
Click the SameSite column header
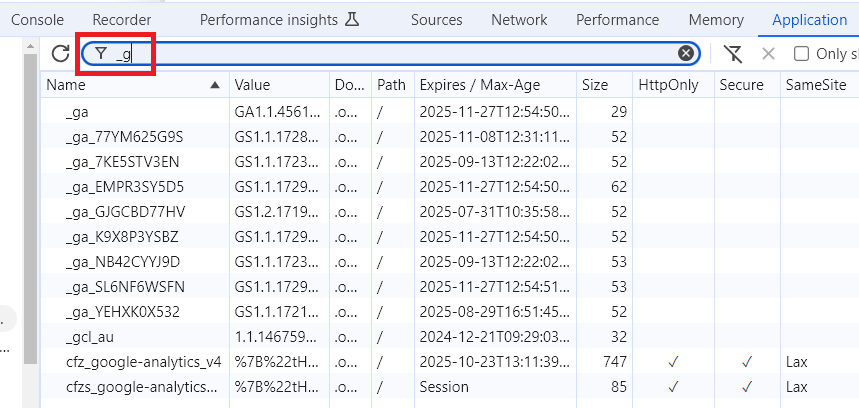point(812,86)
